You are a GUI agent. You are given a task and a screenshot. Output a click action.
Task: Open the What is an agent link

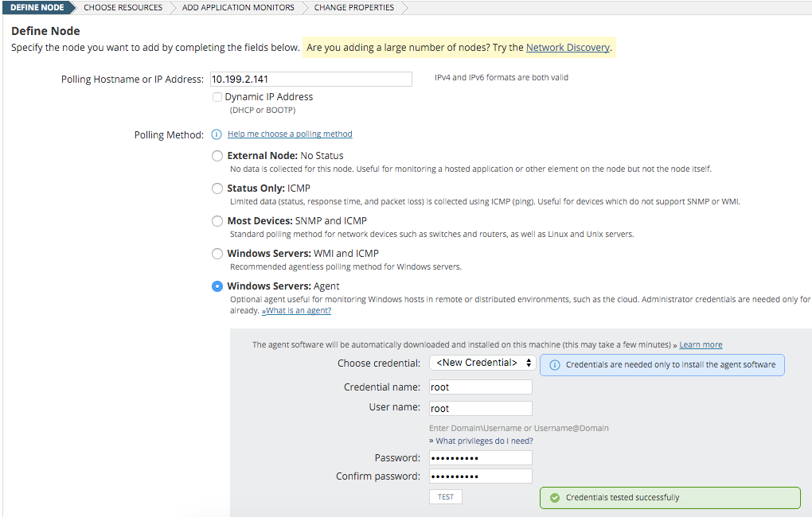[296, 311]
